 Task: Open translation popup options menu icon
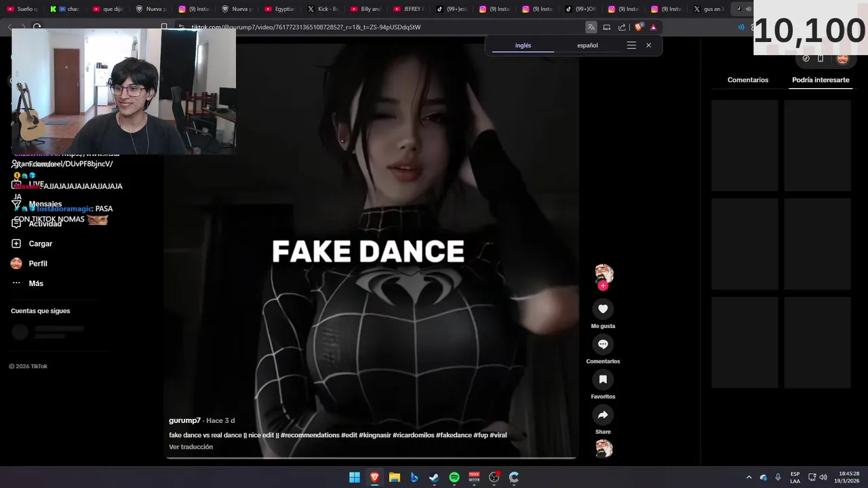pyautogui.click(x=631, y=45)
